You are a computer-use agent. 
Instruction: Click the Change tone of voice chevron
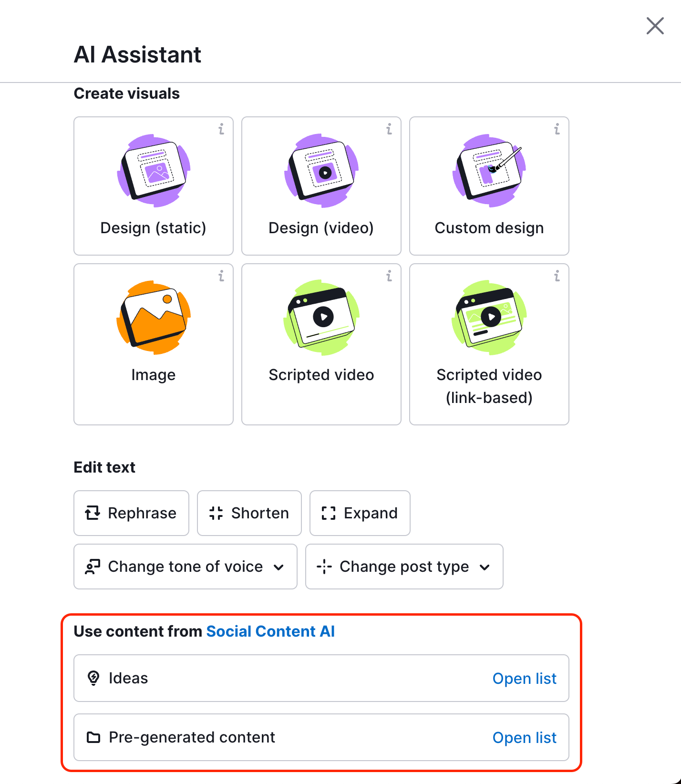coord(279,567)
